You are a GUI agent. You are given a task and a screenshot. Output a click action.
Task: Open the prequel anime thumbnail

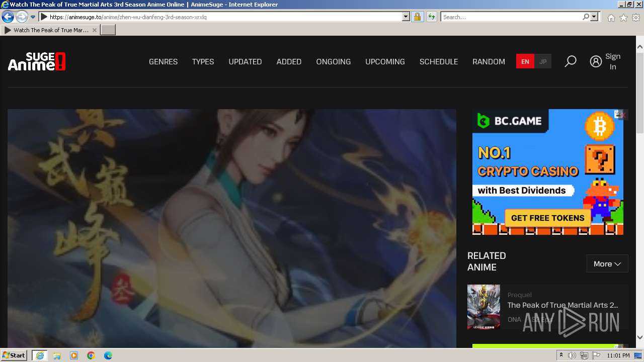tap(484, 307)
